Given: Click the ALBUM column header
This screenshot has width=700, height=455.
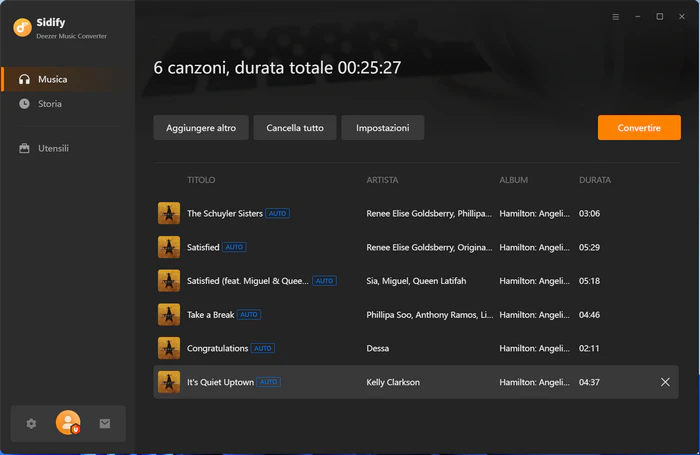Looking at the screenshot, I should tap(513, 180).
